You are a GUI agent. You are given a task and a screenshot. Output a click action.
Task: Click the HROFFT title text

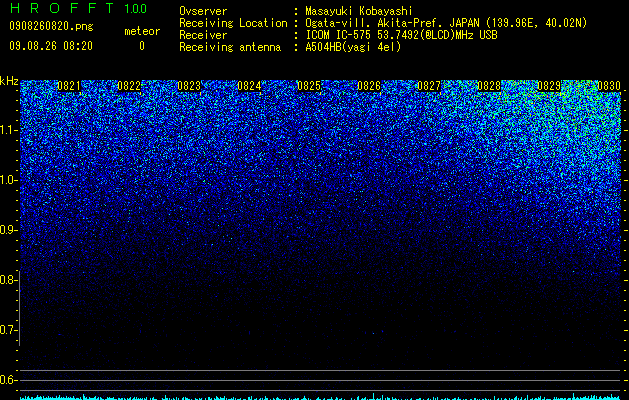61,8
